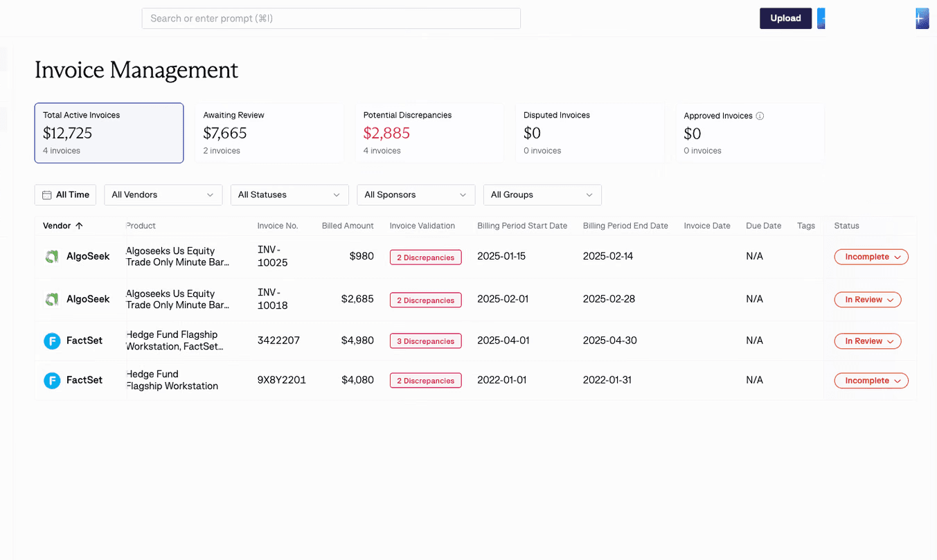Click invoice number 3422207

278,341
